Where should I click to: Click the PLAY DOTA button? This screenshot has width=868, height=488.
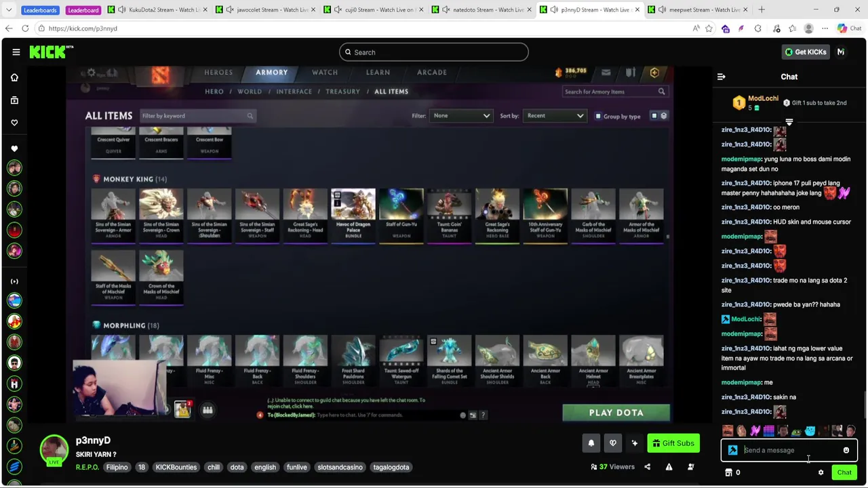[x=616, y=413]
